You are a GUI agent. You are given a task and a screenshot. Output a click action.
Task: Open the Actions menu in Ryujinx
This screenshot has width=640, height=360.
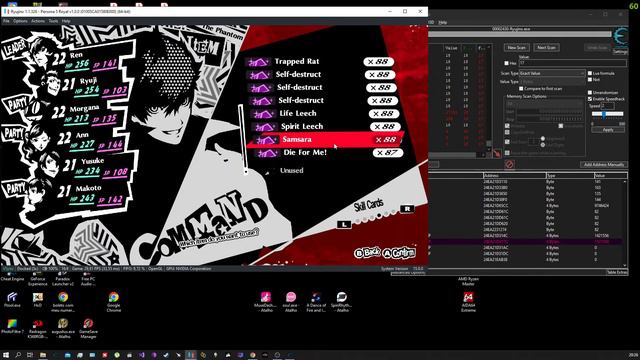click(38, 21)
